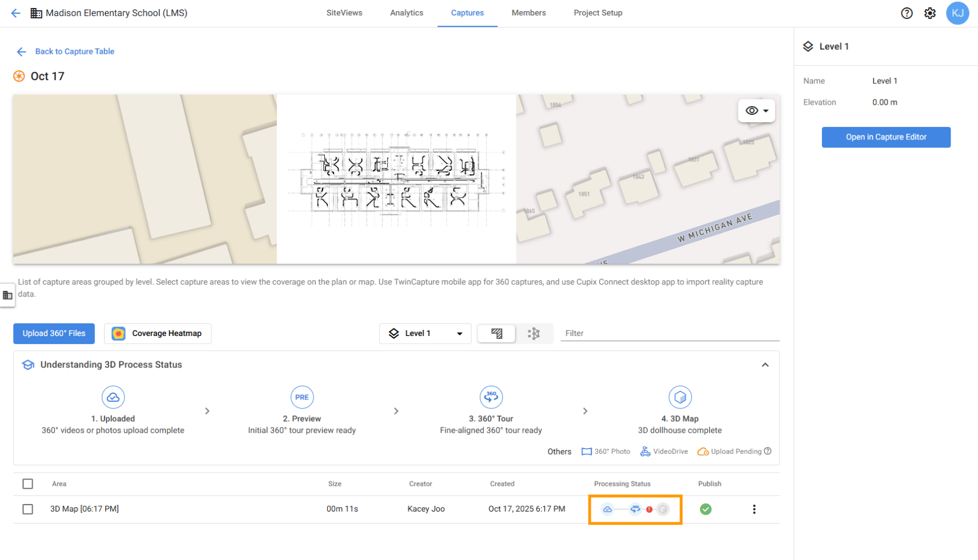
Task: Open the Project Setup tab
Action: click(x=598, y=13)
